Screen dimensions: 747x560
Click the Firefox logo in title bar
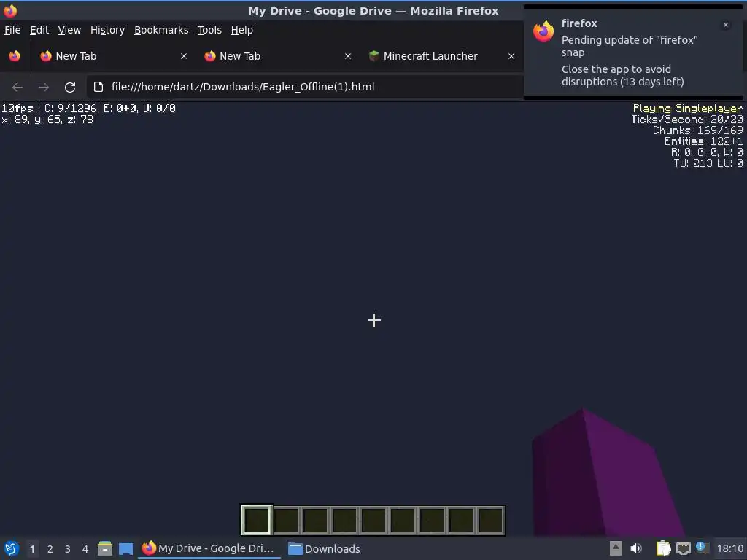coord(10,10)
